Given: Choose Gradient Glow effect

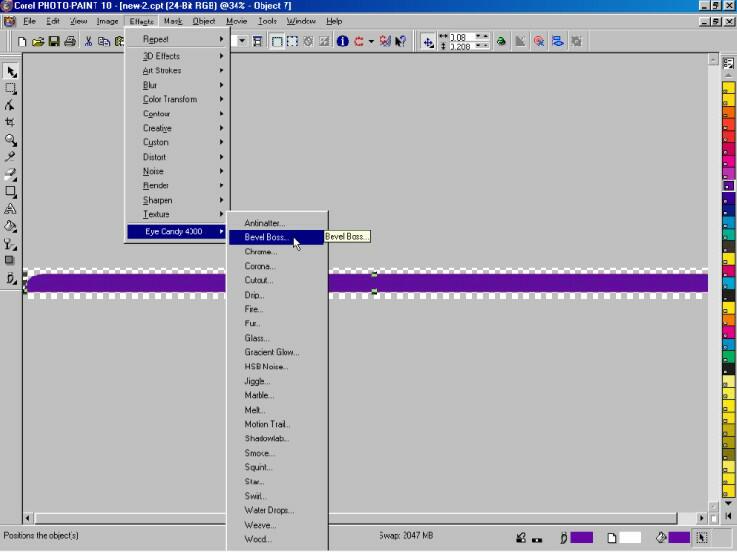Looking at the screenshot, I should pyautogui.click(x=276, y=352).
